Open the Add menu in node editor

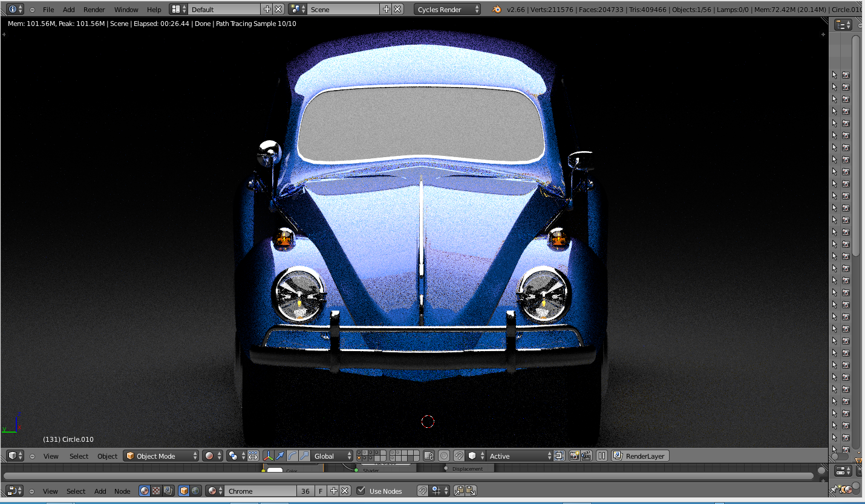pyautogui.click(x=100, y=491)
